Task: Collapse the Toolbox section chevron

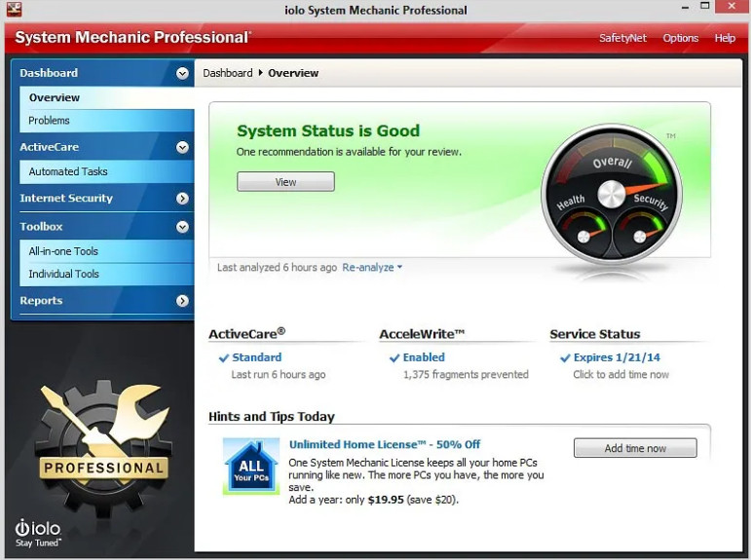Action: point(182,227)
